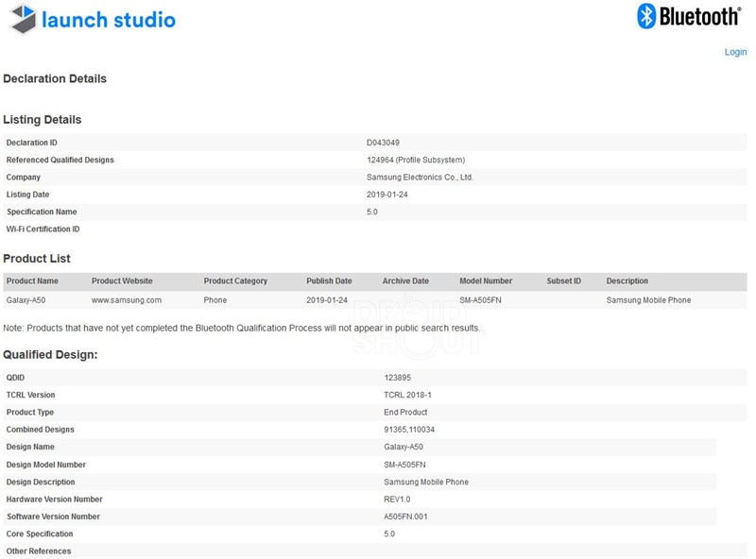Click the Bluetooth logo icon
Viewport: 756px width, 559px height.
(x=647, y=16)
